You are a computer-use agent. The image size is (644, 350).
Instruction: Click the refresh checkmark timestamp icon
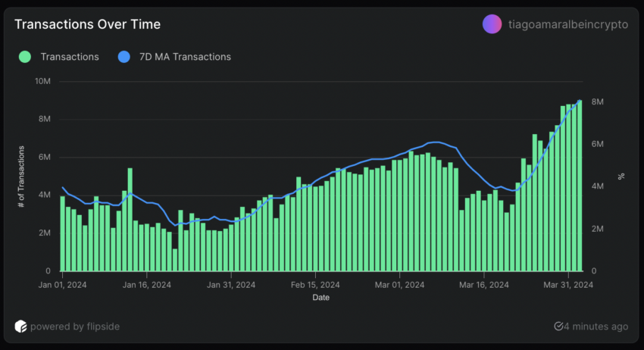(558, 327)
